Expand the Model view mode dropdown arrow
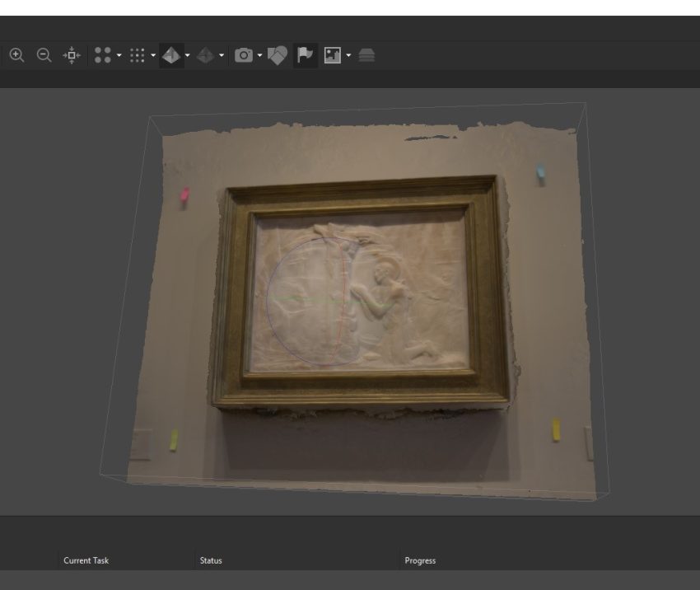 (x=188, y=56)
